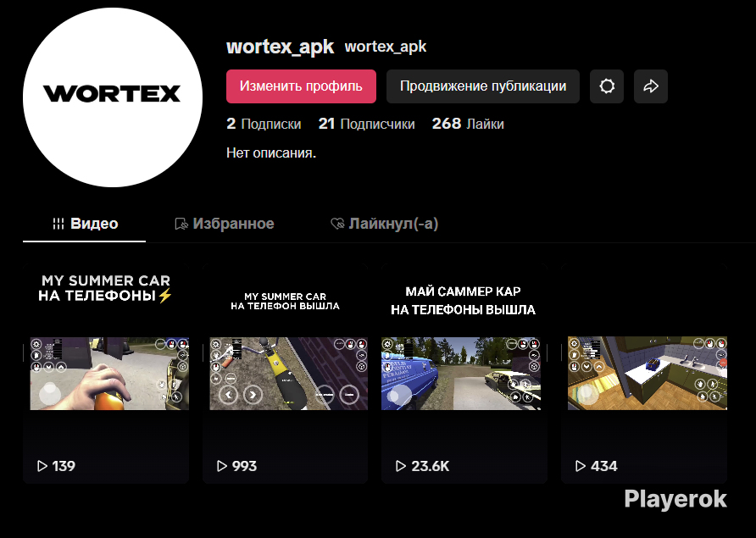Click the 268 Лайки counter
Screen dimensions: 756x538
468,124
